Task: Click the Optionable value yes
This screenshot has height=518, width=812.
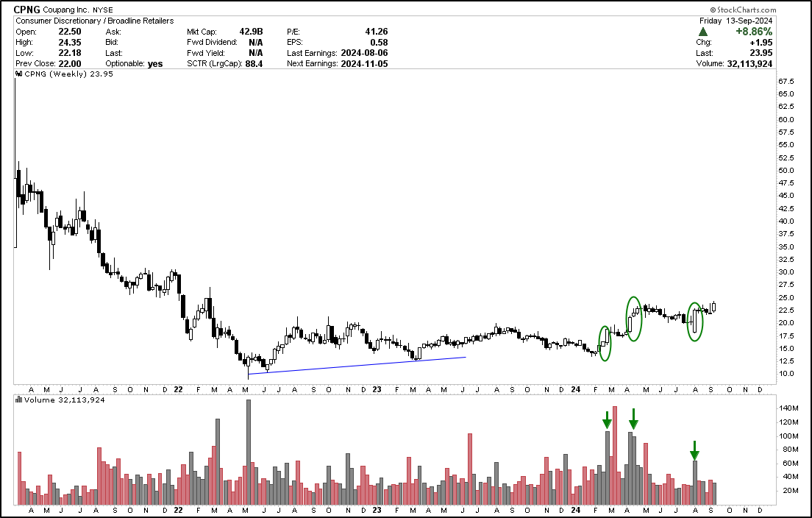Action: pyautogui.click(x=155, y=64)
